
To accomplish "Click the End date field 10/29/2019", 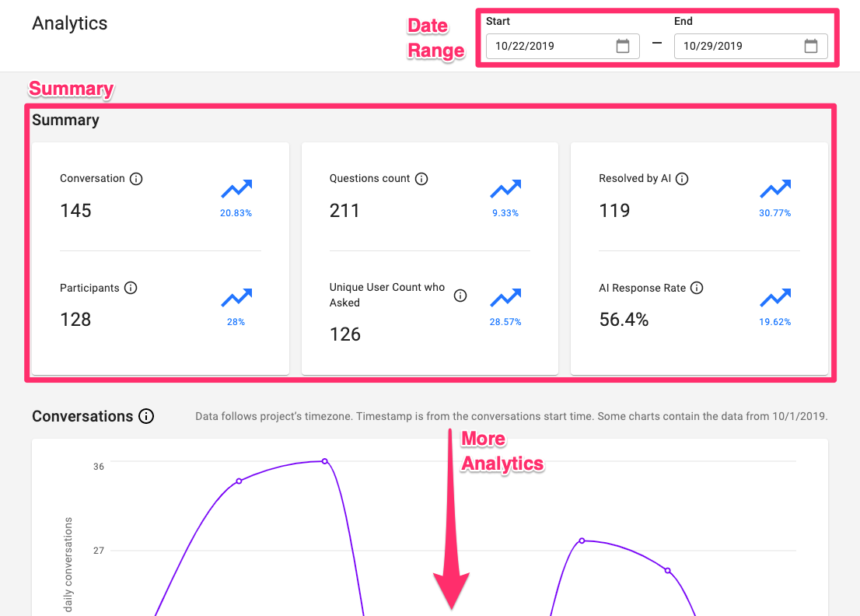I will pyautogui.click(x=751, y=46).
